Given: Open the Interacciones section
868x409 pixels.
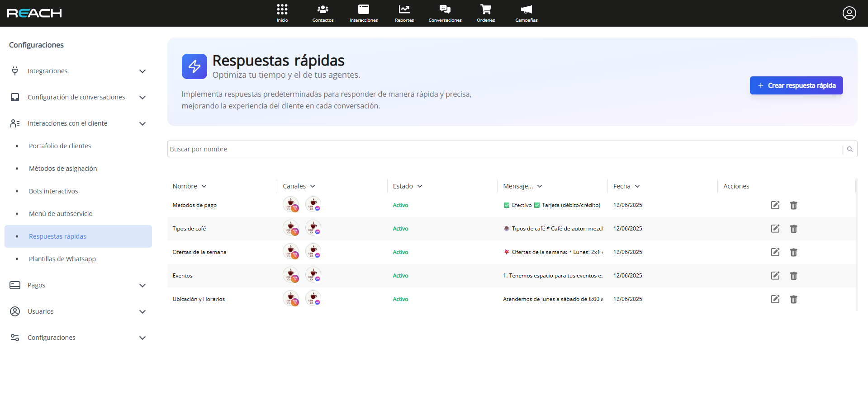Looking at the screenshot, I should click(364, 13).
